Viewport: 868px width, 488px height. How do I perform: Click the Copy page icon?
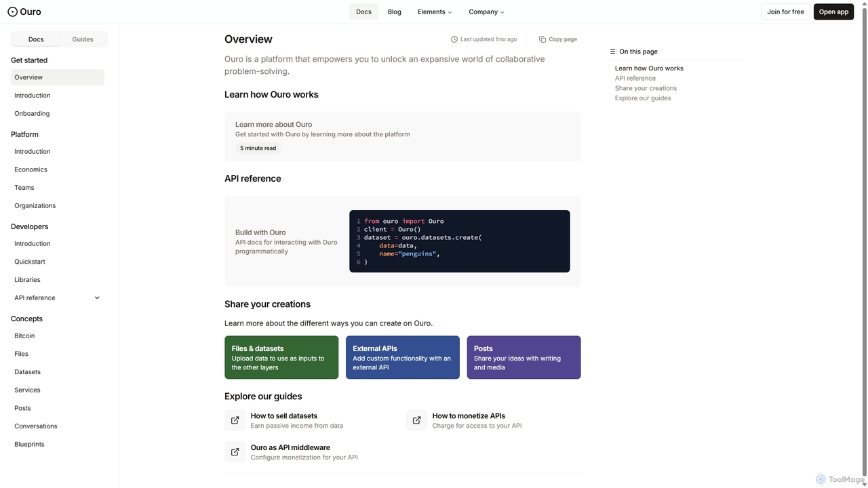coord(542,39)
